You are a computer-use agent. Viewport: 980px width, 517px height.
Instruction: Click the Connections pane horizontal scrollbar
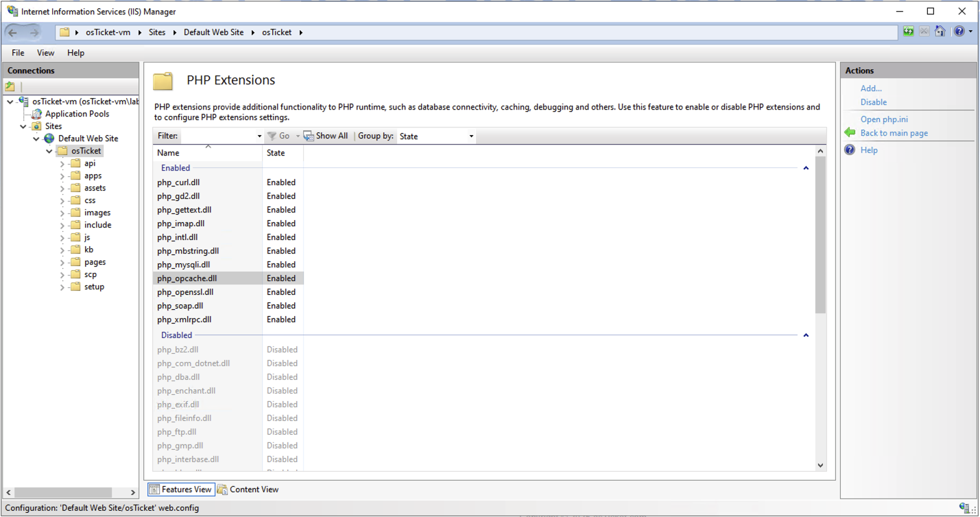(63, 492)
